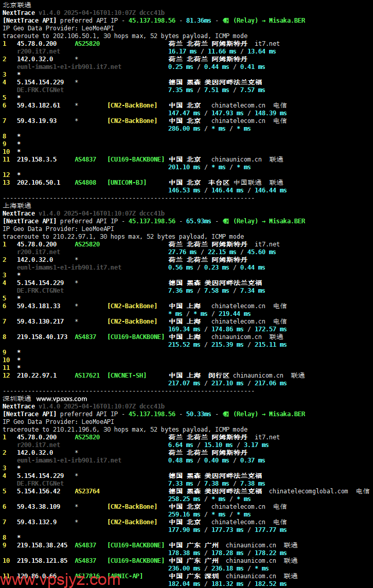Click the 闵行区 location text

[219, 376]
